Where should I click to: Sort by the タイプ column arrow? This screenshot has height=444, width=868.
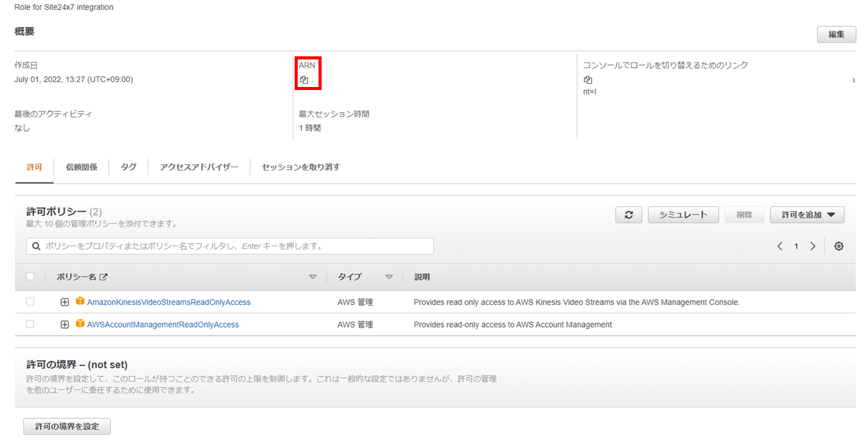pyautogui.click(x=388, y=277)
